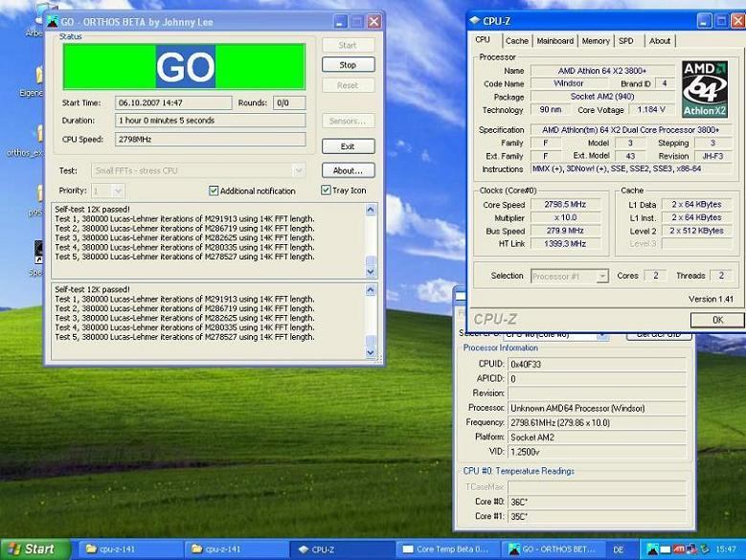
Task: Click the VID value 1.2500v
Action: [x=597, y=452]
